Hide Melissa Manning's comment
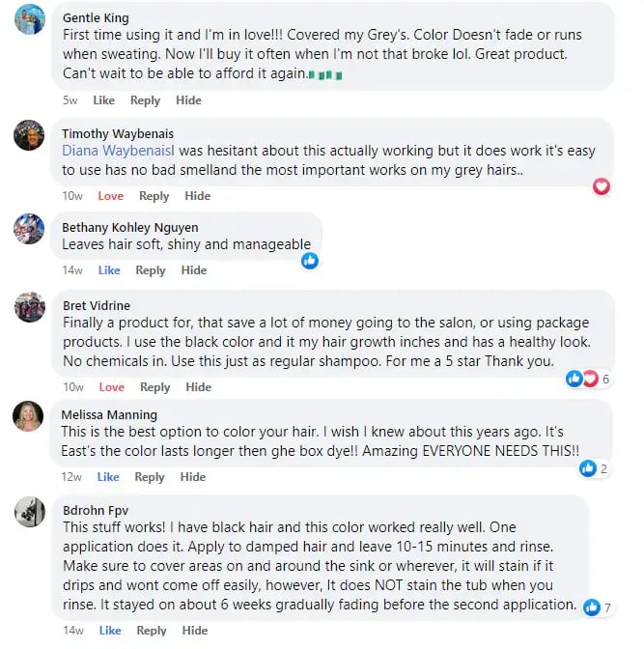This screenshot has height=649, width=644. tap(193, 477)
